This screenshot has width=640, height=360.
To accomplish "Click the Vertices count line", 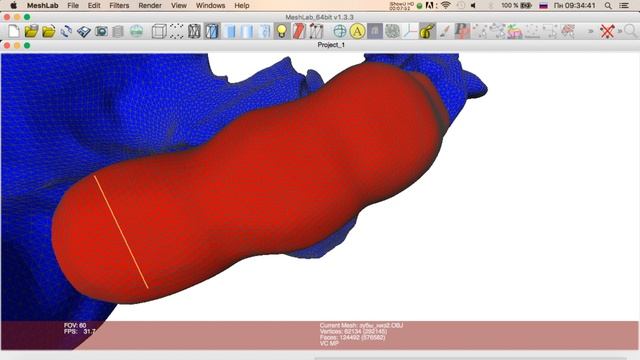I will 353,331.
